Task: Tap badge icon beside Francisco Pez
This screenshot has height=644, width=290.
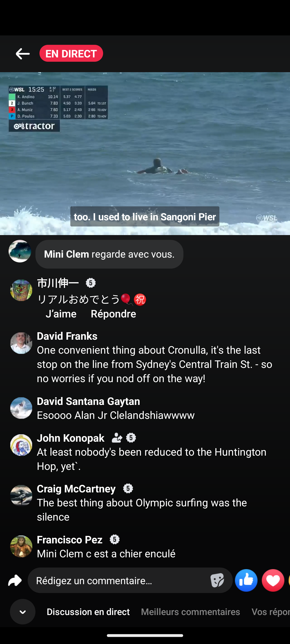Action: [x=115, y=539]
